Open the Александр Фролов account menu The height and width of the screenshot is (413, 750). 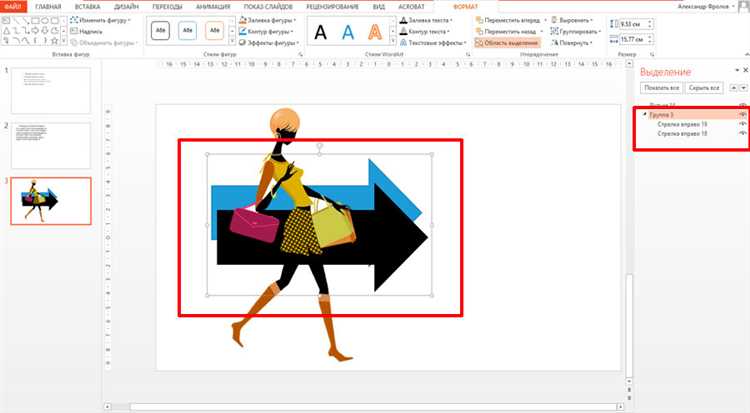[706, 6]
